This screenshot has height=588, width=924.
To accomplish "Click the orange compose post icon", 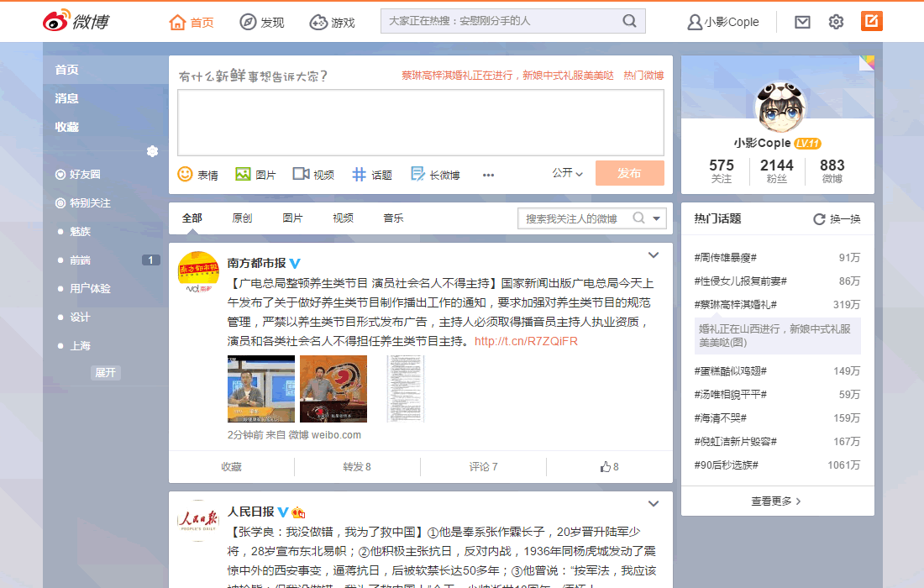I will (x=872, y=21).
